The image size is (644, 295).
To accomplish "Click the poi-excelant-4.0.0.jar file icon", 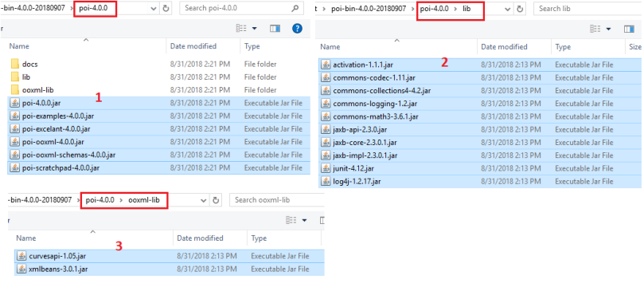I will 15,129.
